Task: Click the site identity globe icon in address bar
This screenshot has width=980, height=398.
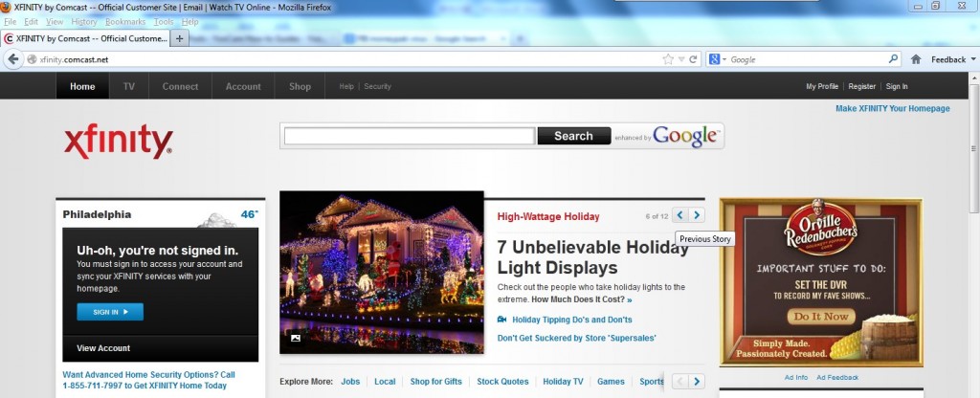Action: (x=32, y=59)
